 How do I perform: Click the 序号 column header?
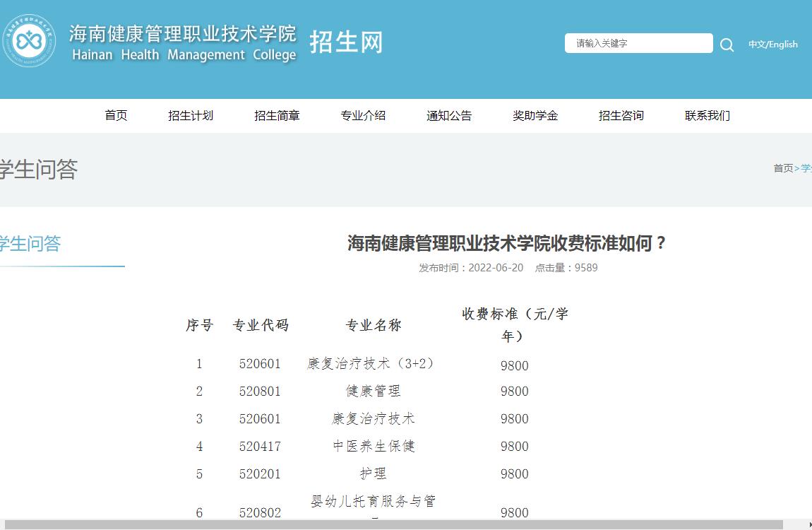[x=200, y=325]
